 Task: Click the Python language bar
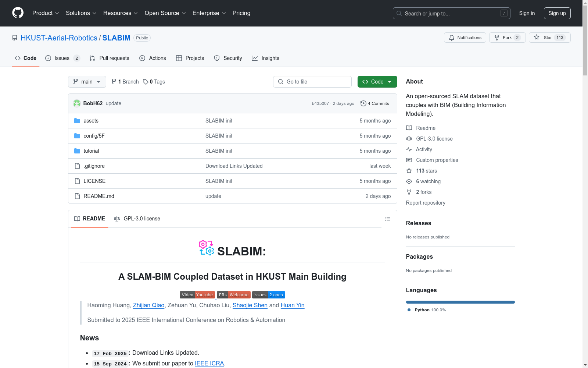(460, 302)
